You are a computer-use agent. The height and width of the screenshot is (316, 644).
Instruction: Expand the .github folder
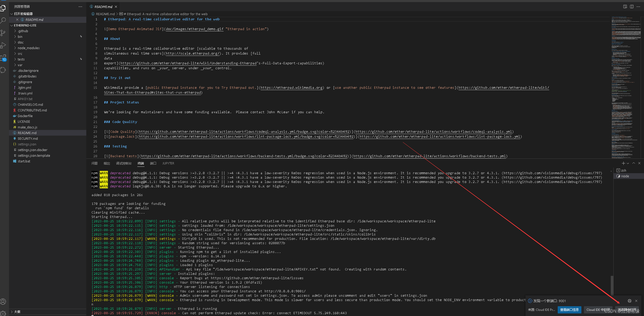coord(48,31)
